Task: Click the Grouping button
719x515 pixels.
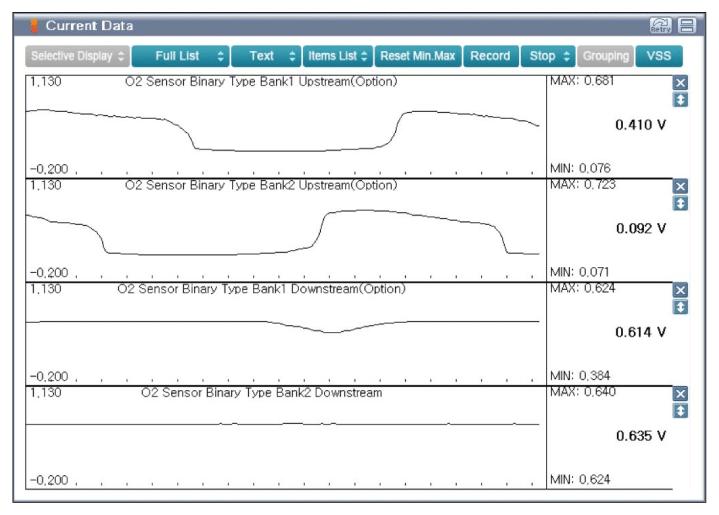Action: [x=606, y=56]
